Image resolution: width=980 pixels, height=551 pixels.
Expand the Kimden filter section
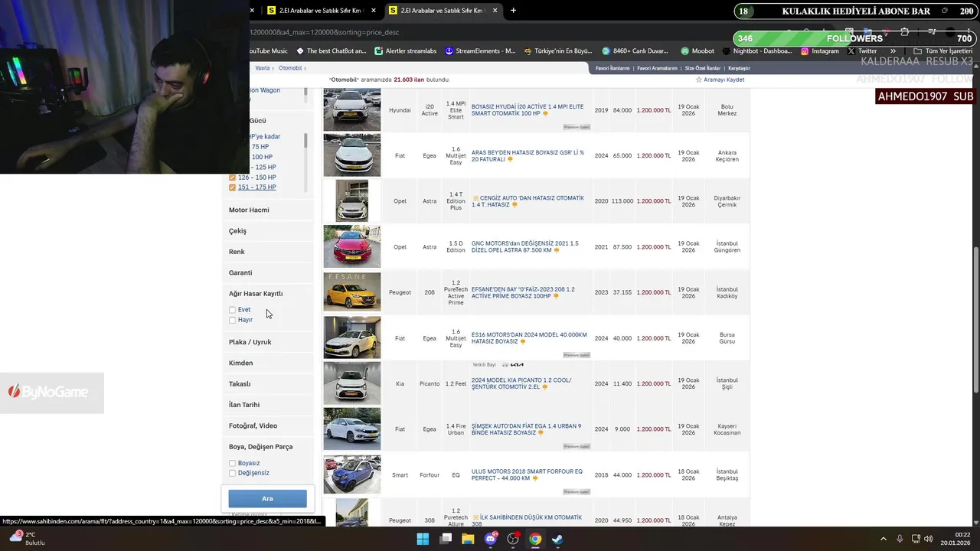click(240, 363)
